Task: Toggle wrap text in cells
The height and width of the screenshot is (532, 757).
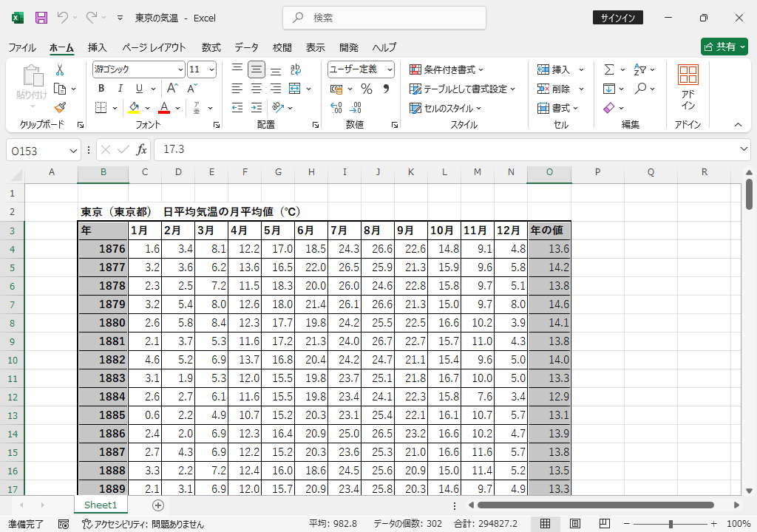Action: coord(296,69)
